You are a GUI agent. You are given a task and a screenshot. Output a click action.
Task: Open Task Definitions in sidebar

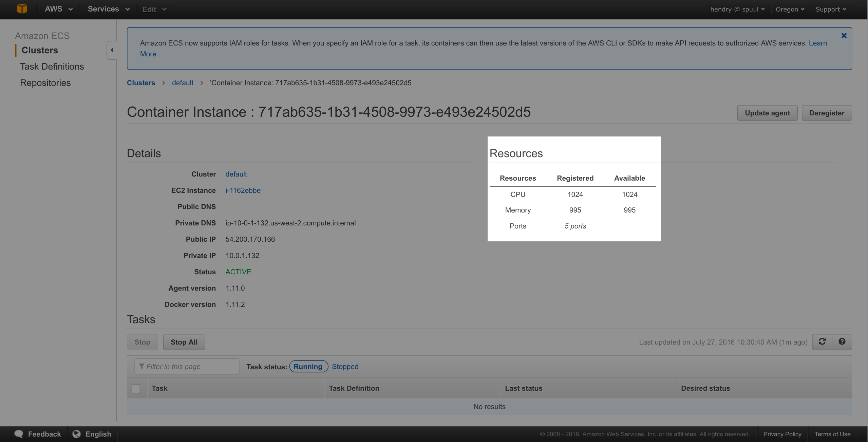pyautogui.click(x=52, y=67)
